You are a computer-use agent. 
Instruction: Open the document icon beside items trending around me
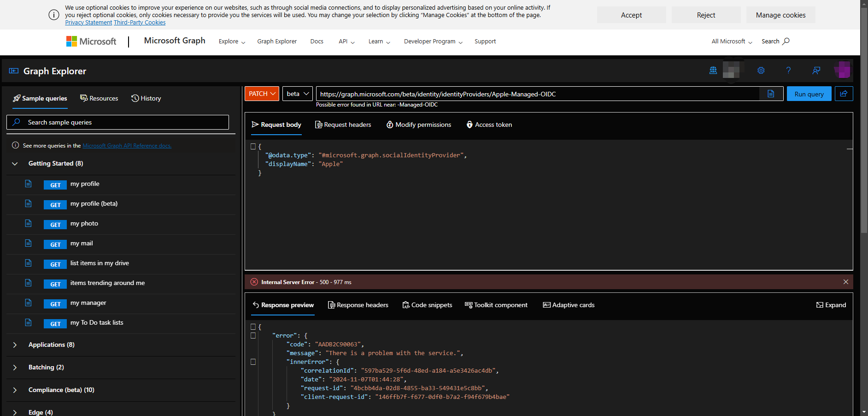(28, 283)
